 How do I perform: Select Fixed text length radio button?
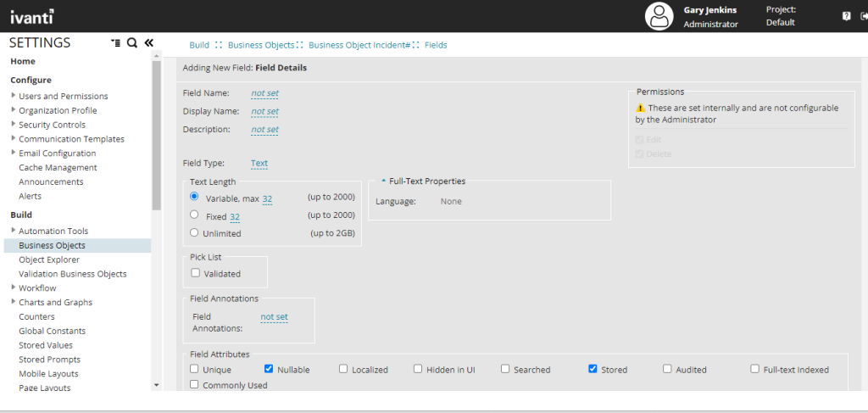[194, 215]
